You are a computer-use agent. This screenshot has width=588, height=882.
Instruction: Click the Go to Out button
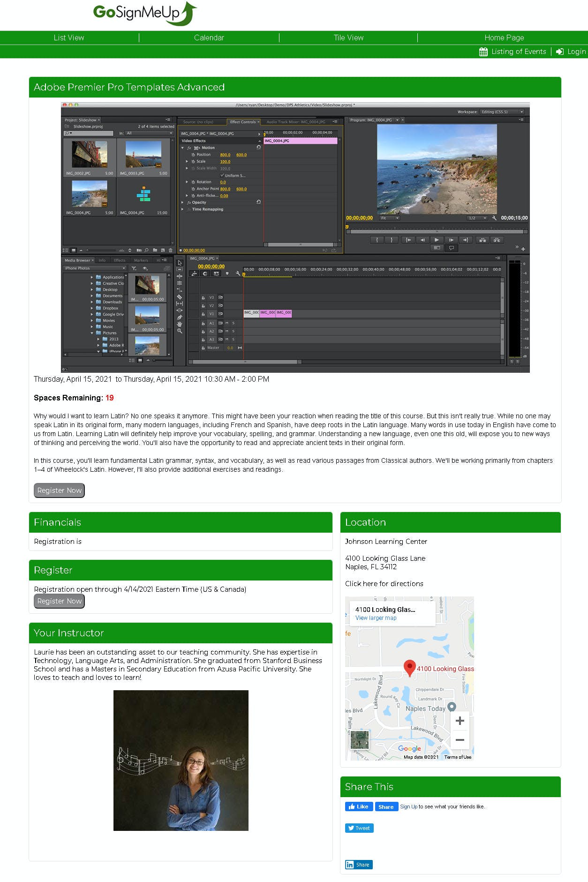[466, 240]
